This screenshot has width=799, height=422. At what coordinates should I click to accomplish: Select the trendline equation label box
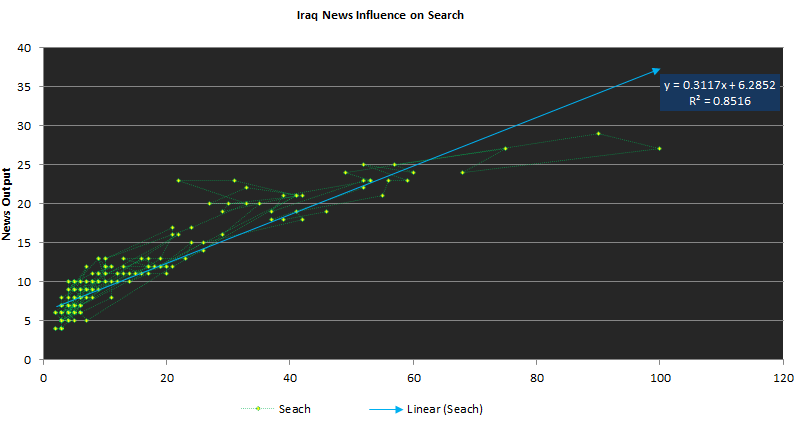(x=719, y=93)
